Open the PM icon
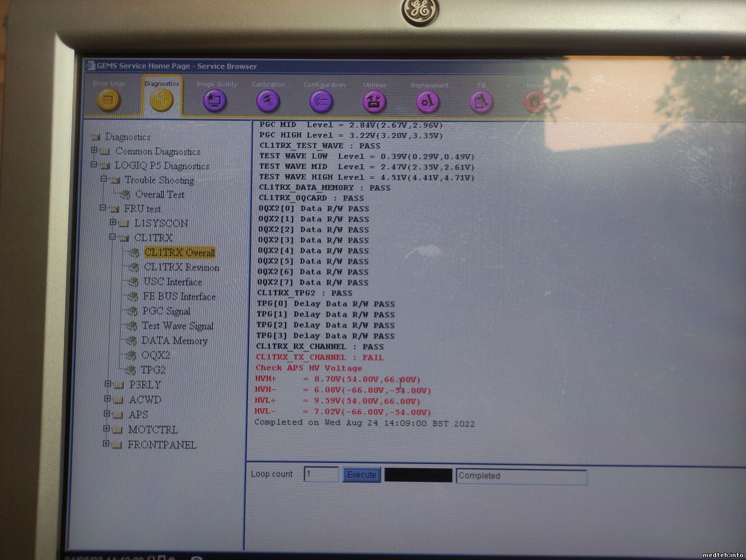 (480, 102)
